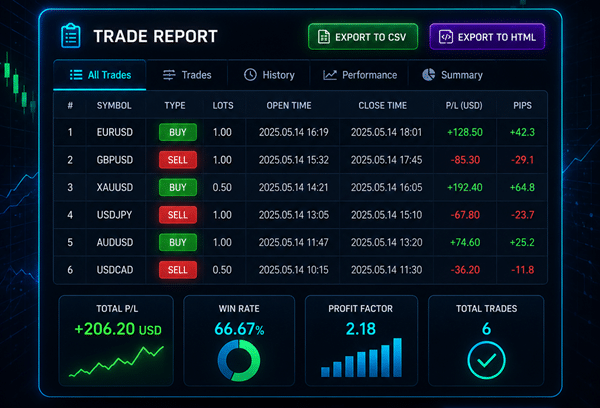This screenshot has height=408, width=600.
Task: Export the report to HTML
Action: pyautogui.click(x=487, y=37)
